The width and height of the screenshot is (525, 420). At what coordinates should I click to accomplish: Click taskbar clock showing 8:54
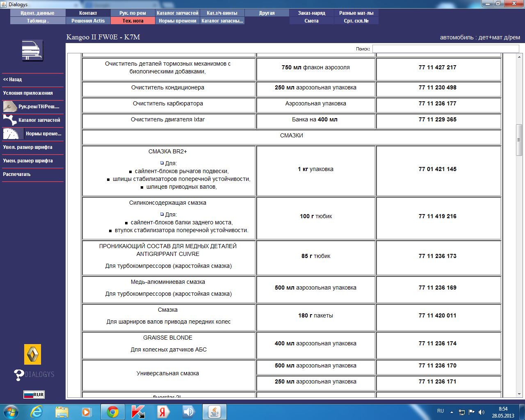click(503, 409)
